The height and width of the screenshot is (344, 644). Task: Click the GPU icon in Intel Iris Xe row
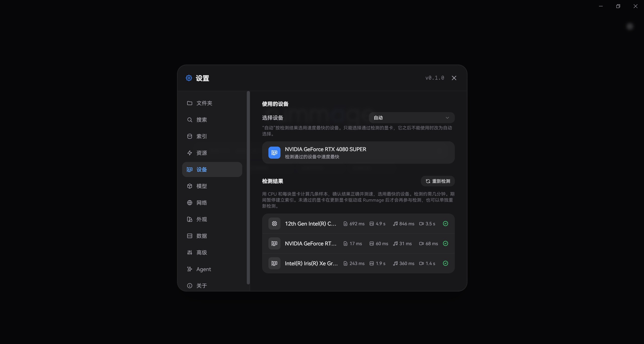pos(274,263)
